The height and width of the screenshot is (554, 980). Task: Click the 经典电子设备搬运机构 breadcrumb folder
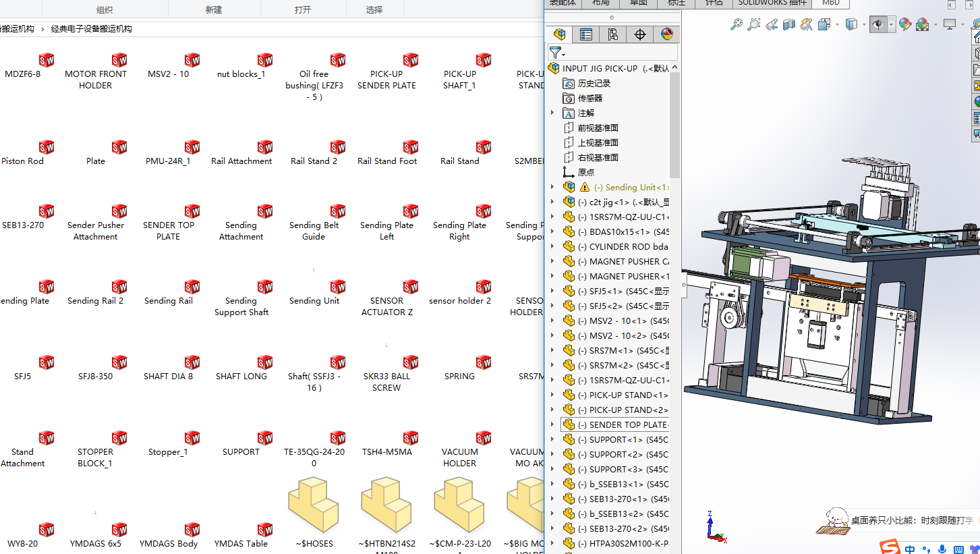click(92, 29)
